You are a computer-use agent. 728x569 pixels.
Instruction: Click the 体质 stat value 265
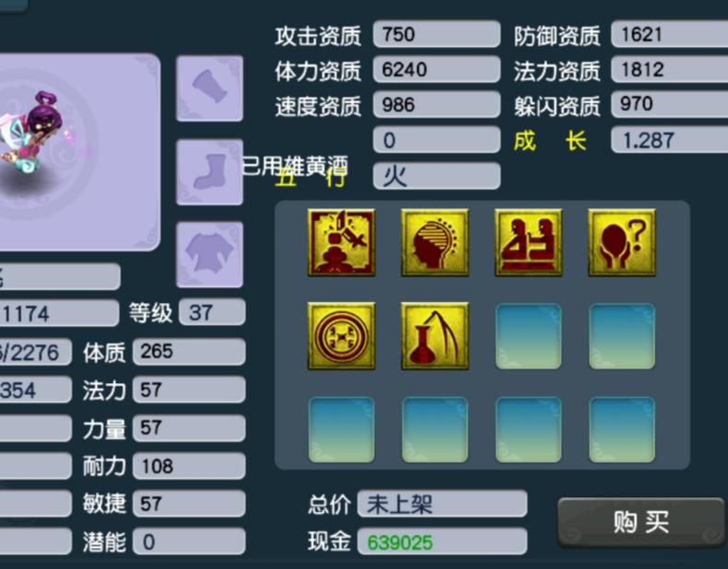pos(189,352)
